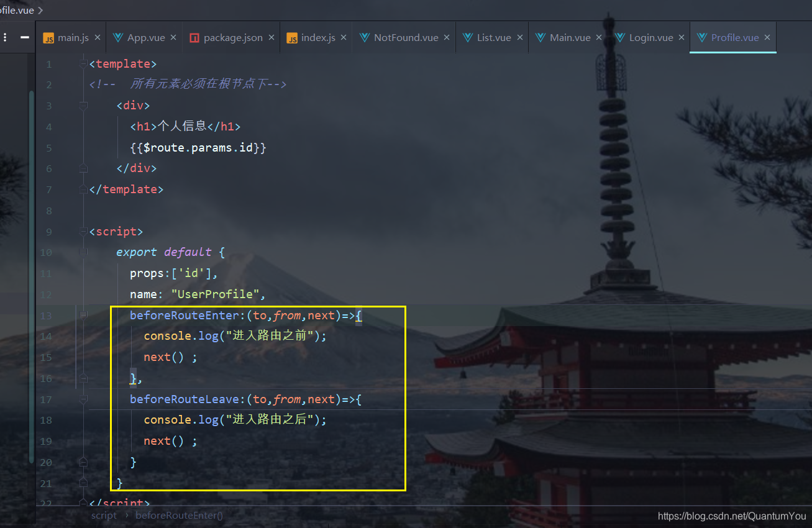Close the Profile.vue tab
The width and height of the screenshot is (812, 528).
coord(767,38)
